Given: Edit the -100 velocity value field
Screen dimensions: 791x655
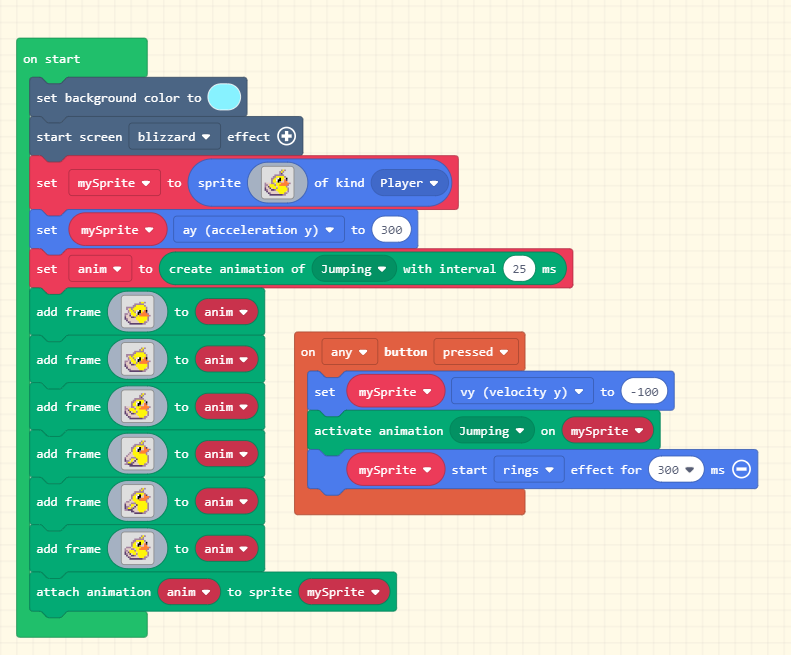Looking at the screenshot, I should (643, 392).
